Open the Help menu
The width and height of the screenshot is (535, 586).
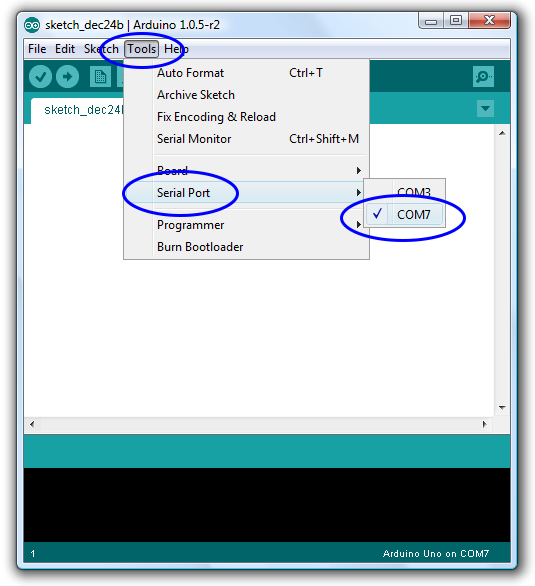click(176, 49)
